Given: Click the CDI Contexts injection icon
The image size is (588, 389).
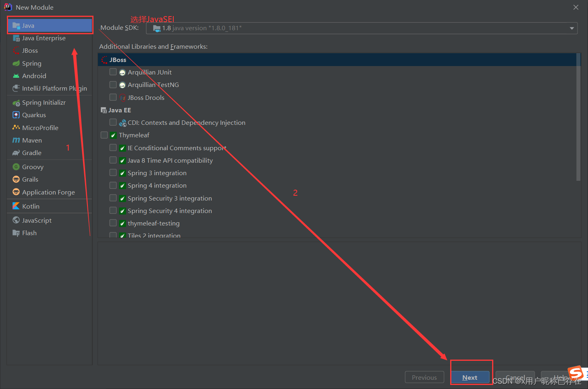Looking at the screenshot, I should [123, 123].
